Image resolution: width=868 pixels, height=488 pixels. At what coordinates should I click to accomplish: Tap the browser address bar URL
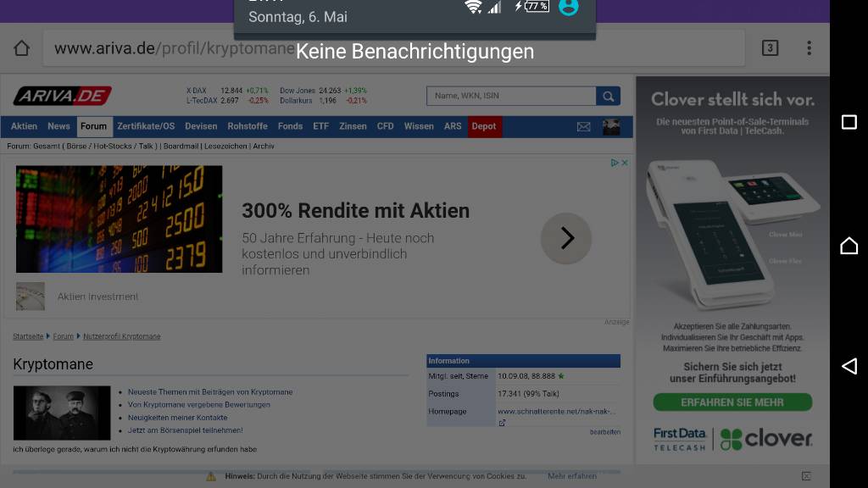pyautogui.click(x=175, y=48)
